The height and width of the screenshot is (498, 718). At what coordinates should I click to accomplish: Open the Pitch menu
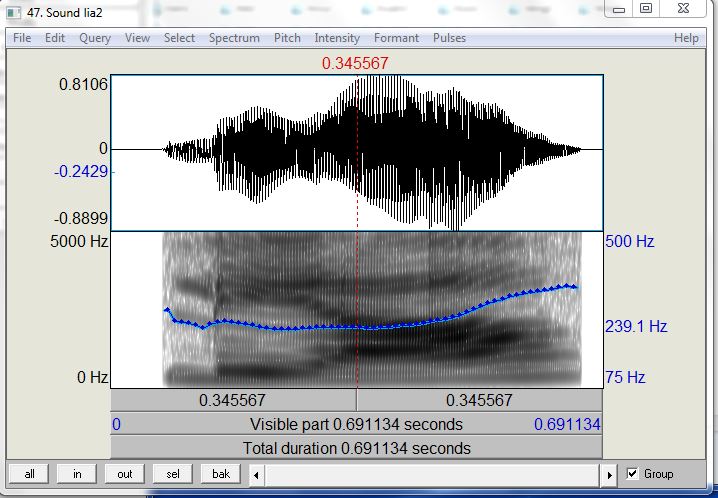tap(287, 38)
